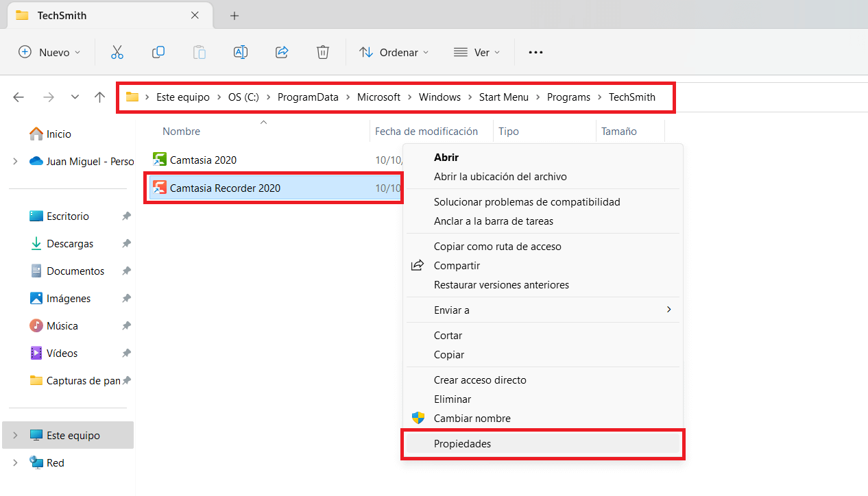Sort by the Tipo column header

tap(509, 132)
